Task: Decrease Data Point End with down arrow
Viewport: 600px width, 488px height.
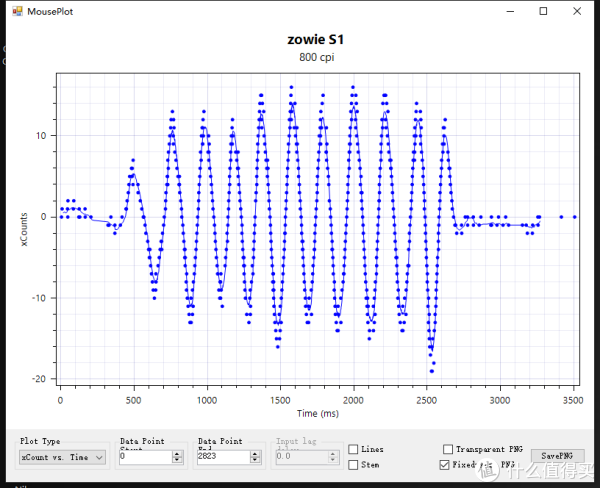Action: [x=255, y=460]
